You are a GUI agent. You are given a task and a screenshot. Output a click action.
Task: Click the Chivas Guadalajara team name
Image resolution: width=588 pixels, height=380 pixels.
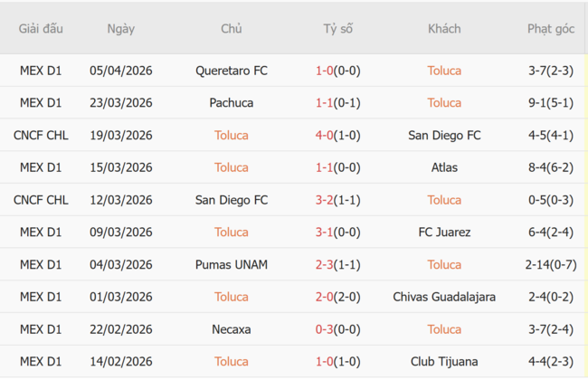(444, 297)
